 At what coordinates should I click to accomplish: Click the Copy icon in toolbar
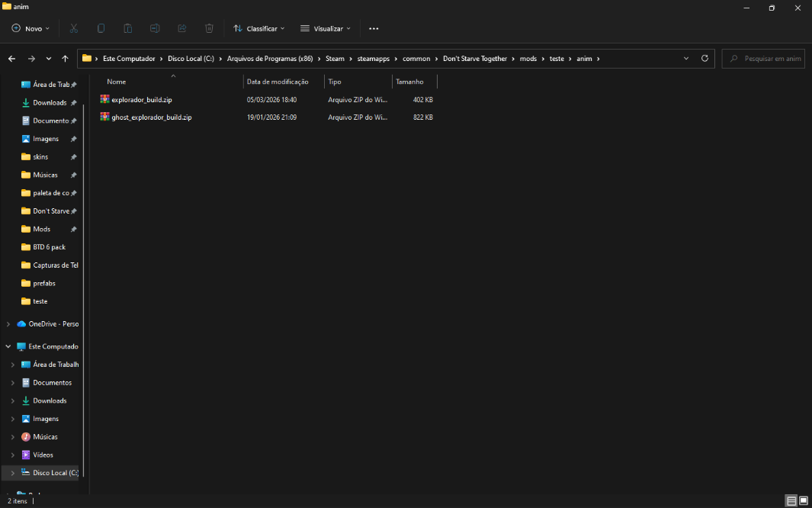click(101, 28)
